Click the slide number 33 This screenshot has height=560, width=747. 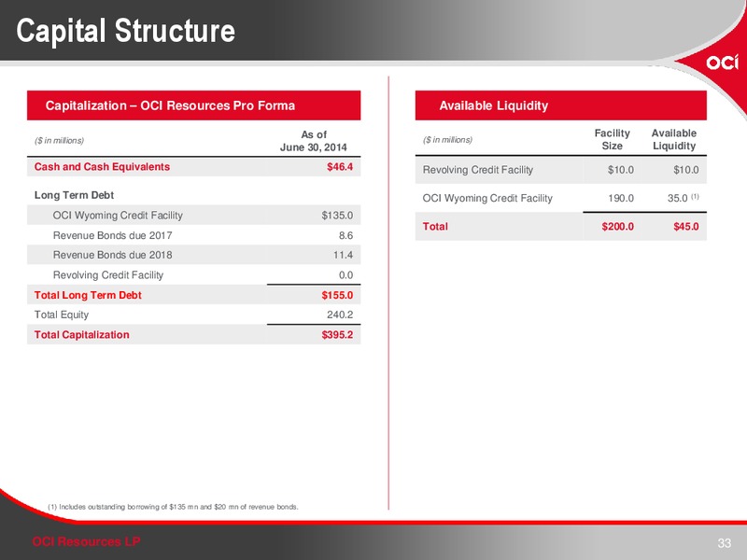(x=725, y=543)
